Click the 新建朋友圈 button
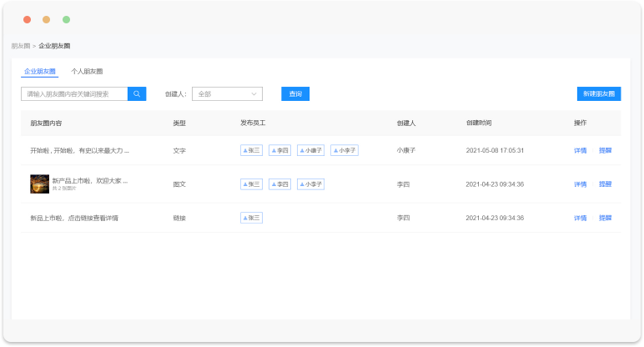 [x=598, y=94]
